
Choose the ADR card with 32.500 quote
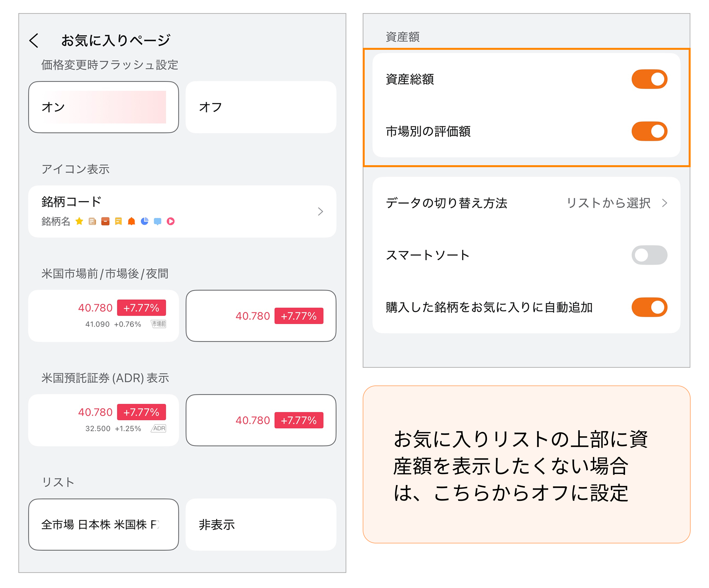click(103, 420)
